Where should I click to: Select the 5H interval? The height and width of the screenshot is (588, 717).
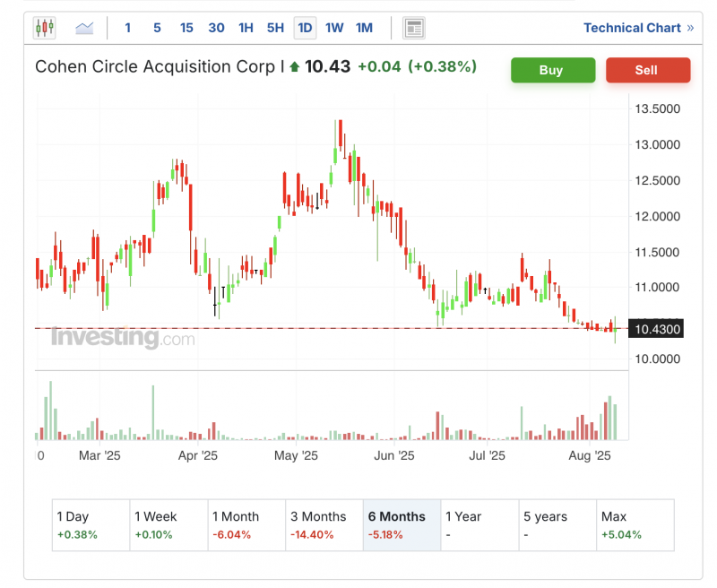(275, 28)
